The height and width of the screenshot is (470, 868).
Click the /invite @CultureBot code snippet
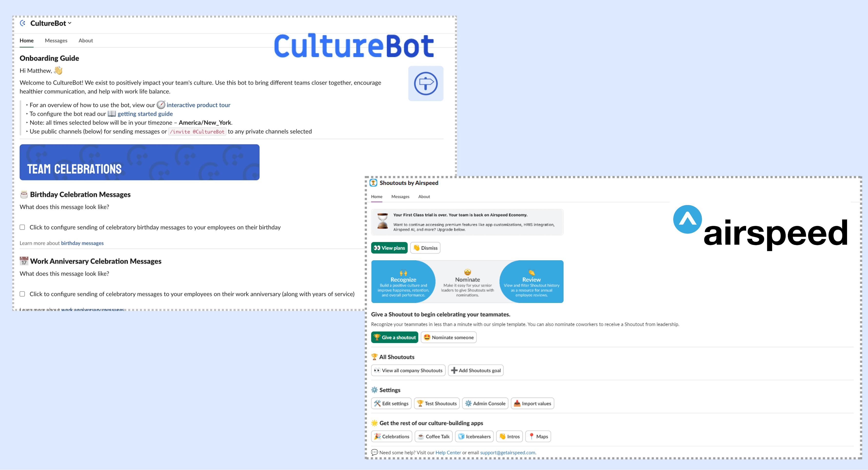point(197,131)
